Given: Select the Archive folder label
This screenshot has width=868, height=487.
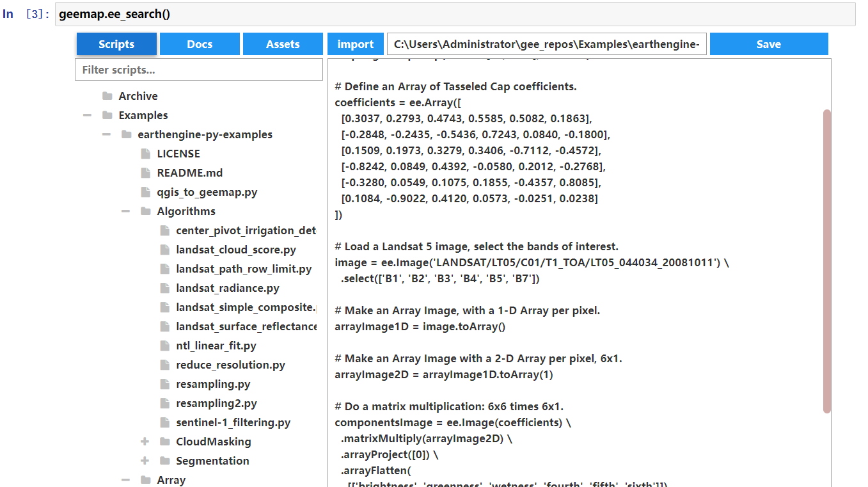Looking at the screenshot, I should point(138,96).
